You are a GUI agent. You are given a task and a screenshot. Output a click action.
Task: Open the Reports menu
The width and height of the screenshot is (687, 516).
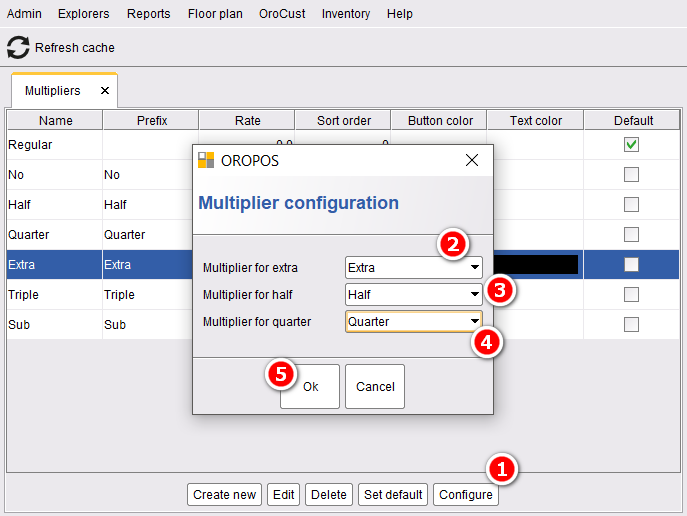(x=149, y=14)
